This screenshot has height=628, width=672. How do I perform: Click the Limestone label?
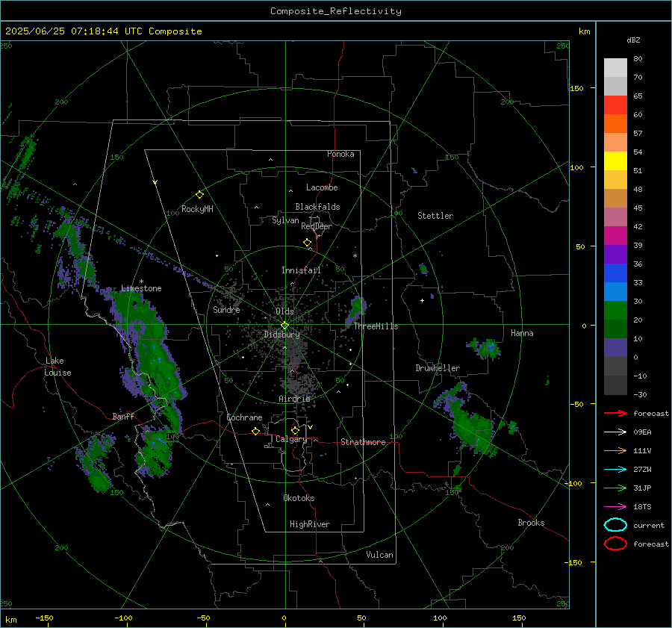pyautogui.click(x=141, y=288)
